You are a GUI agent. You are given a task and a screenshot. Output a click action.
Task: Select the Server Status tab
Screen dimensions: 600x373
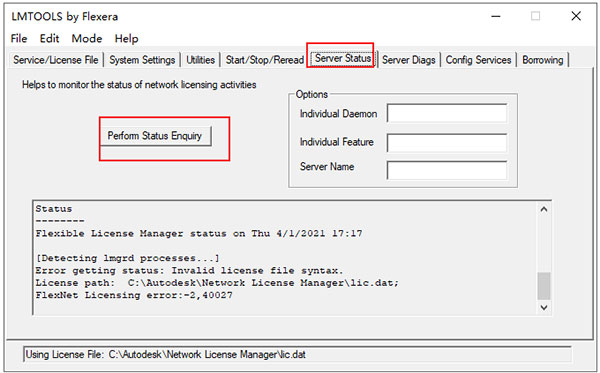coord(342,59)
